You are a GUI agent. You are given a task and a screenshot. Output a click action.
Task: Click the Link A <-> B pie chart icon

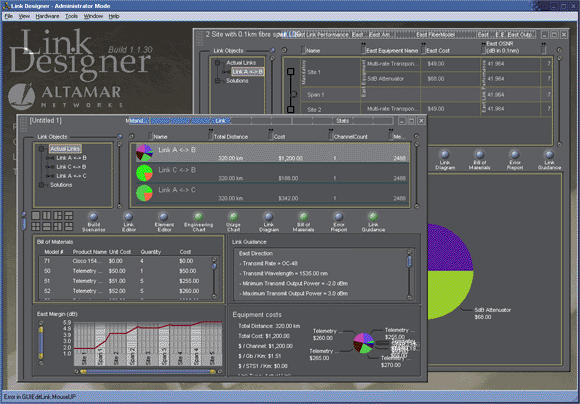[x=144, y=152]
